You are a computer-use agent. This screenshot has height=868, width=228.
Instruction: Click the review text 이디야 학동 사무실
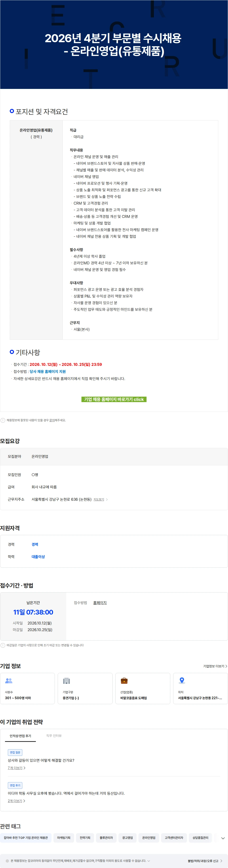pyautogui.click(x=66, y=793)
